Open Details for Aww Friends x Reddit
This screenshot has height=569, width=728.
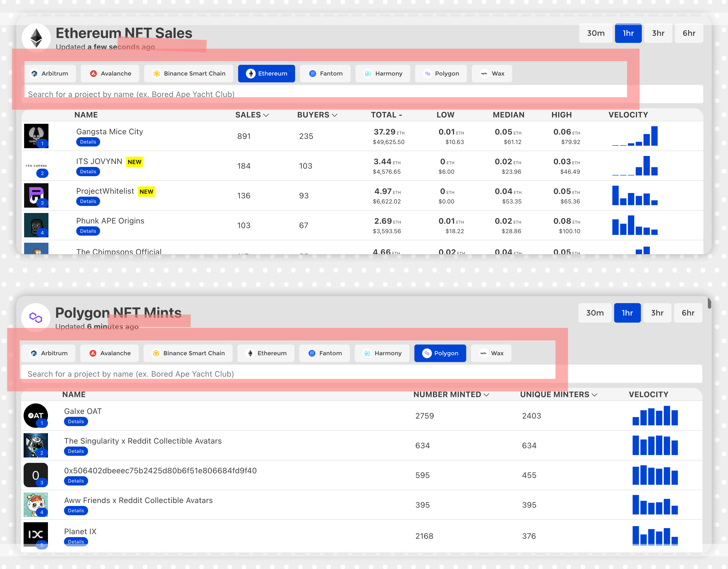[76, 511]
